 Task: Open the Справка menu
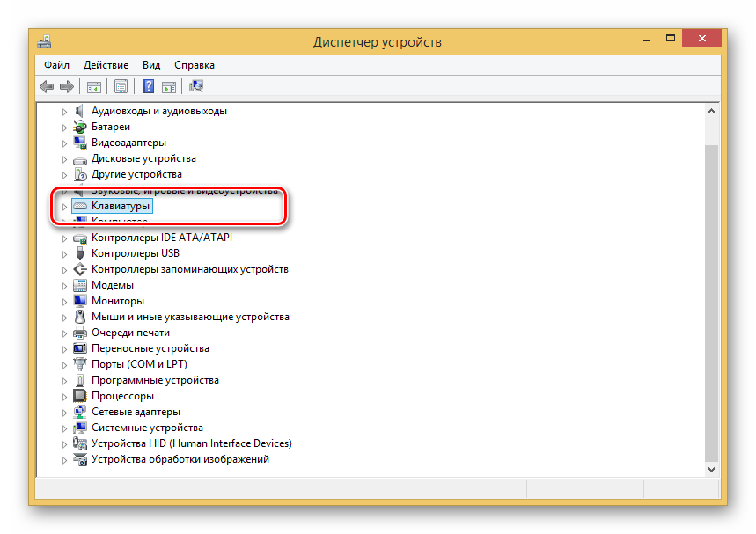194,65
